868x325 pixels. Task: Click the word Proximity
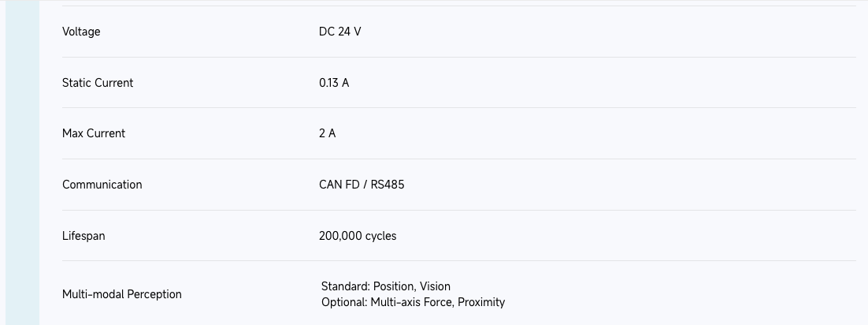point(481,302)
